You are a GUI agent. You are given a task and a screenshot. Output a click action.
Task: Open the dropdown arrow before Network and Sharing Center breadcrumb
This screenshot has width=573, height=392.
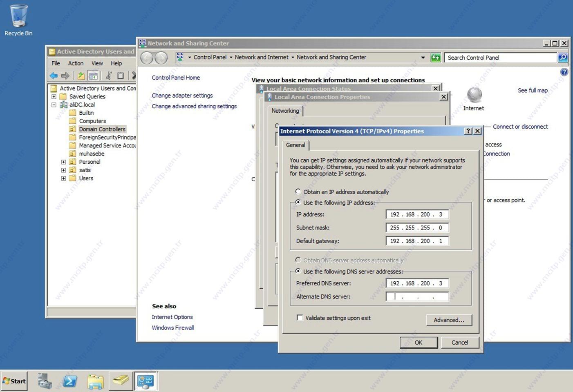tap(293, 58)
